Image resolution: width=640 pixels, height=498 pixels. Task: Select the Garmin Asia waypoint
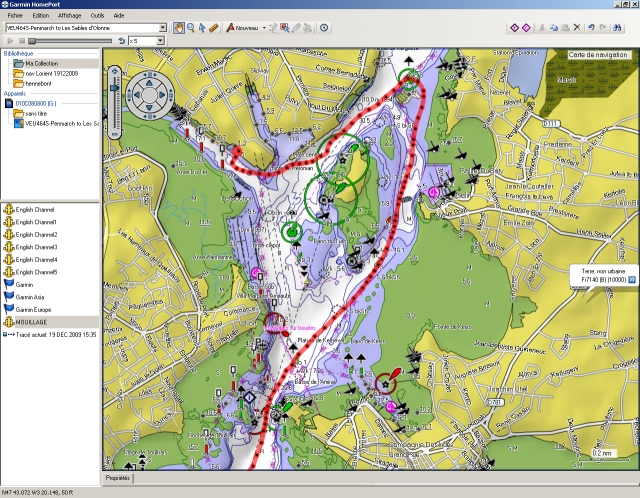pyautogui.click(x=30, y=297)
